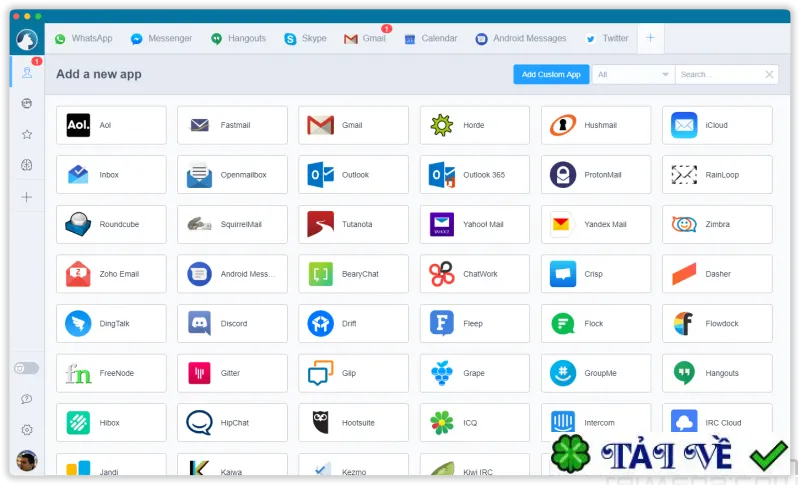The width and height of the screenshot is (800, 485).
Task: Open the Android Messages tab
Action: [521, 38]
